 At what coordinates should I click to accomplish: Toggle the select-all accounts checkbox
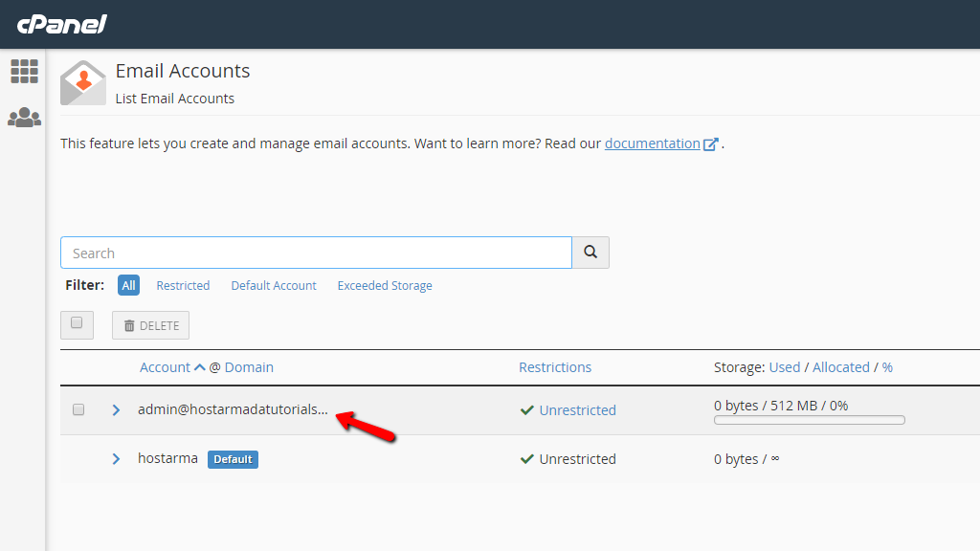click(x=77, y=323)
